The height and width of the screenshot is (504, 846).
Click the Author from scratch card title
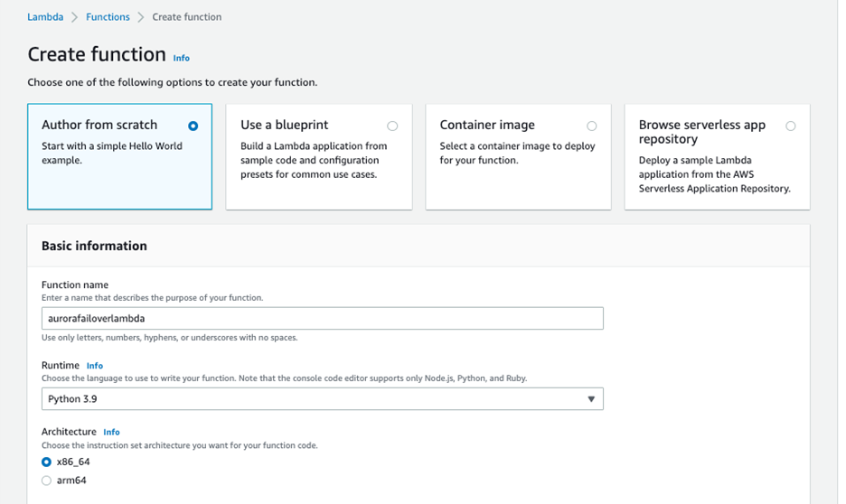click(x=99, y=125)
